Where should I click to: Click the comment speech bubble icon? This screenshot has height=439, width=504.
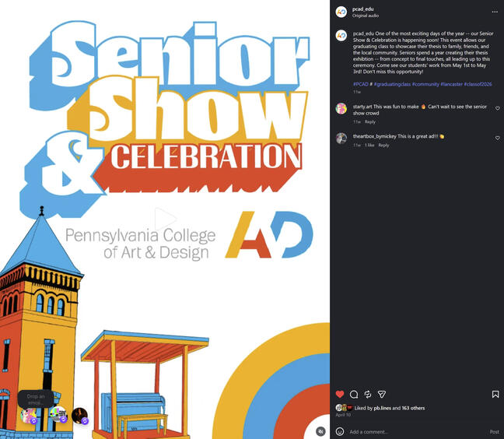tap(354, 395)
